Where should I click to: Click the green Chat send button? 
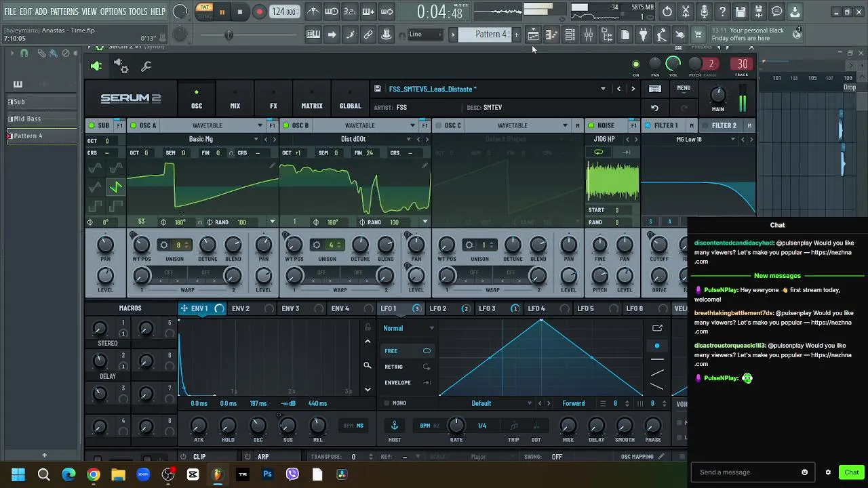[x=852, y=472]
